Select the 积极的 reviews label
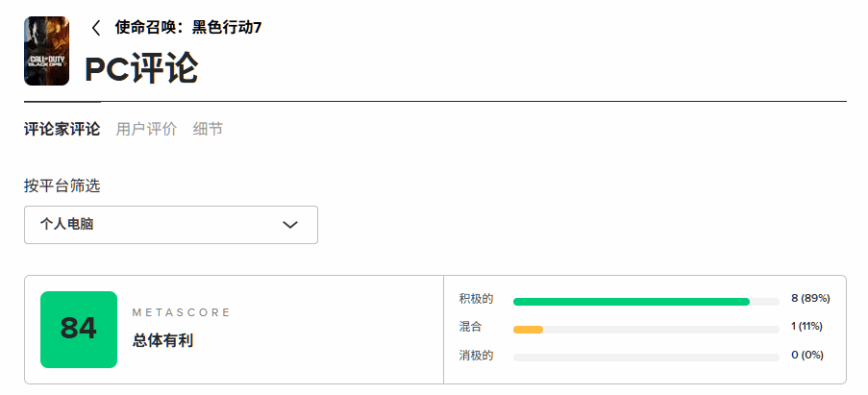The height and width of the screenshot is (395, 868). pos(476,299)
